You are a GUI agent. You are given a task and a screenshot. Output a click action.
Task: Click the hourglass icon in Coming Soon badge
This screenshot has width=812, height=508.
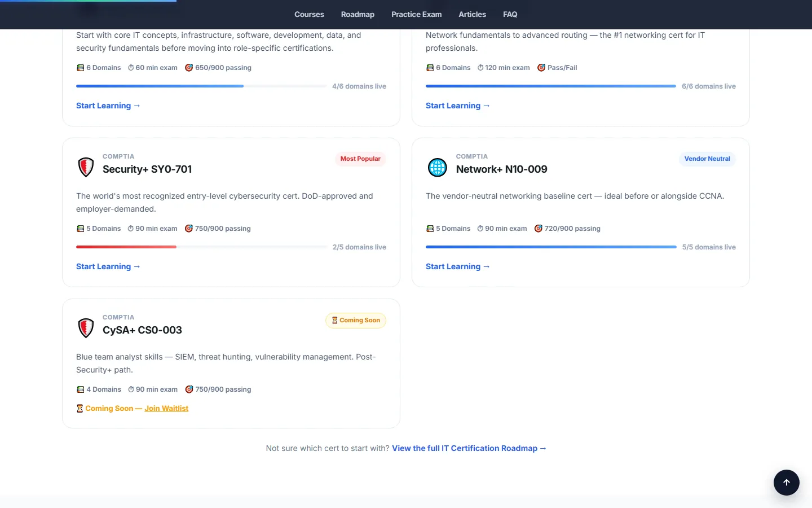[x=334, y=320]
